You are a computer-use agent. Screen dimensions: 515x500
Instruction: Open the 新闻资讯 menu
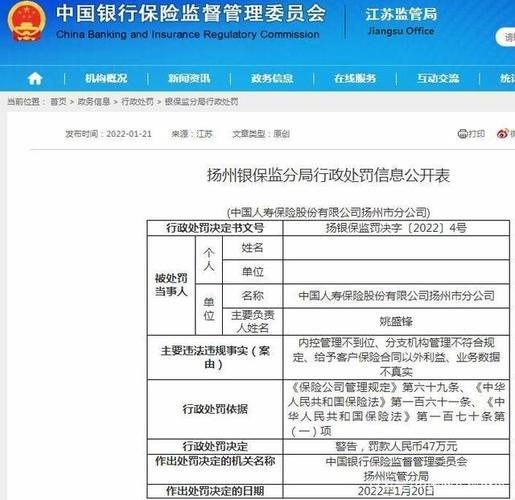click(189, 79)
